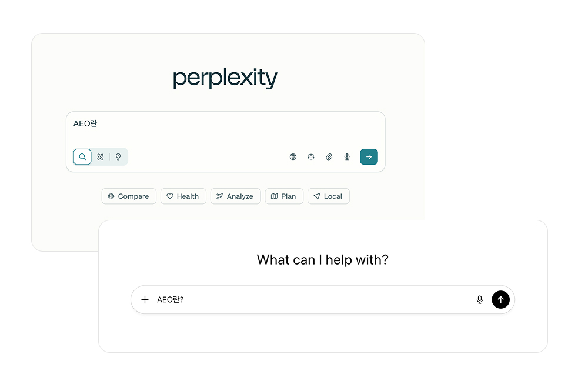Use the microphone in the ChatGPT prompt bar

pyautogui.click(x=480, y=300)
